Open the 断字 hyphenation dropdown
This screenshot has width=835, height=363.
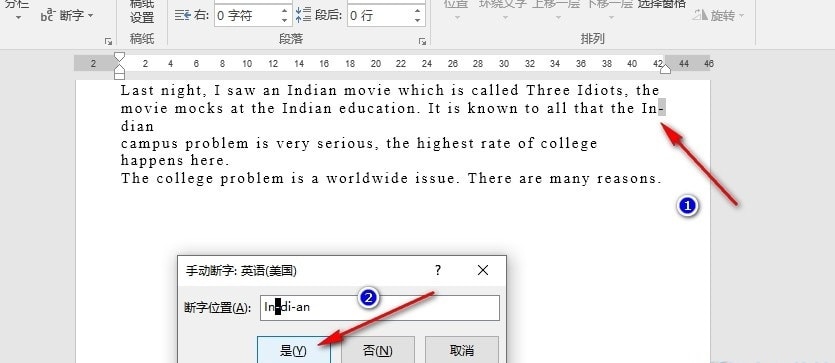click(67, 15)
